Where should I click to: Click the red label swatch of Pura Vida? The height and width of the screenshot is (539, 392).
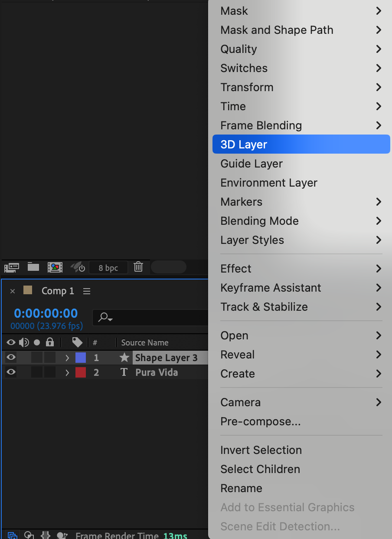tap(81, 372)
